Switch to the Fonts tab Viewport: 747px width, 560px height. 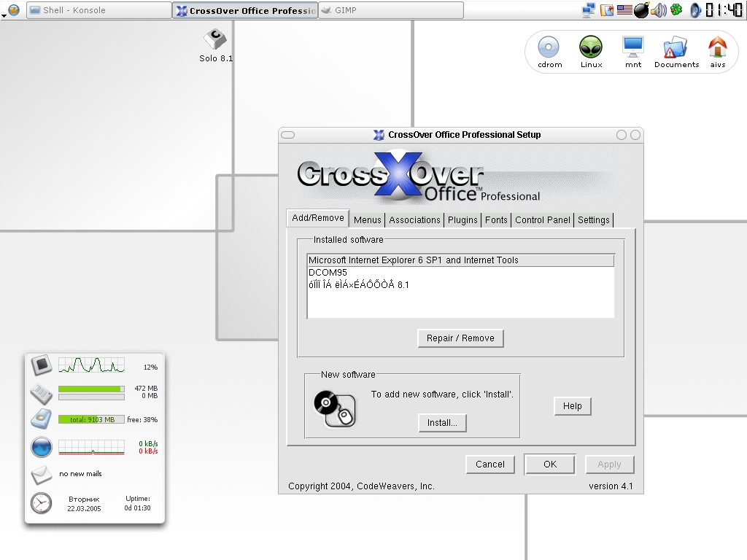coord(496,220)
